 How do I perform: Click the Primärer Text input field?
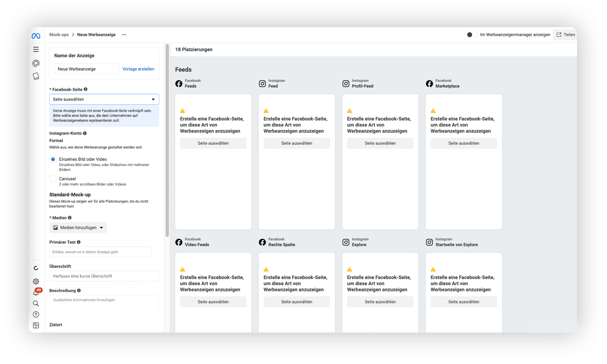[x=100, y=252]
